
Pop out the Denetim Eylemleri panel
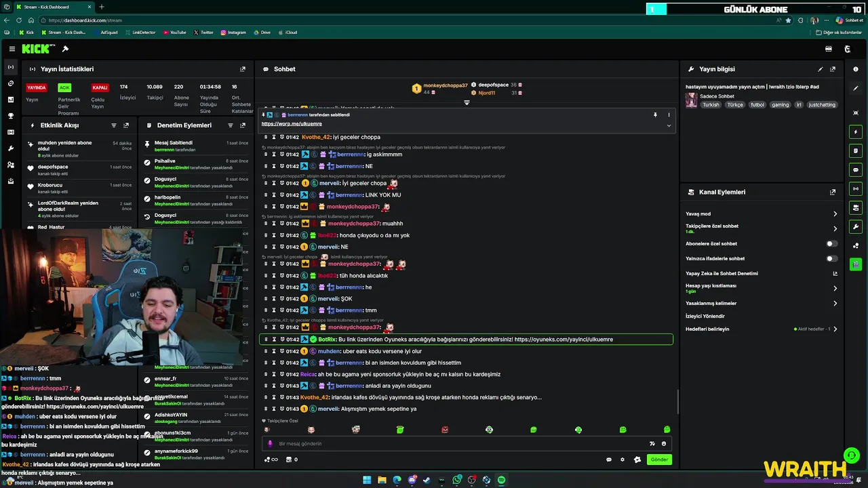[x=243, y=125]
